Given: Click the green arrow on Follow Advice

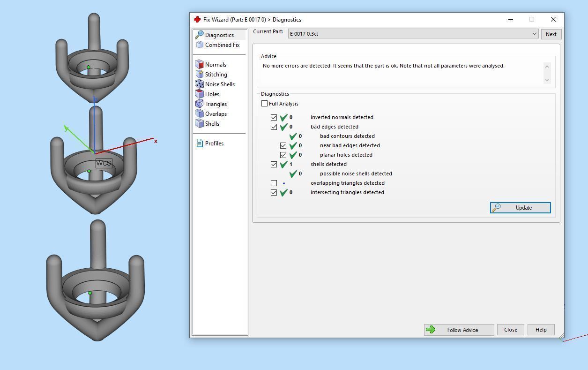Looking at the screenshot, I should (x=431, y=330).
